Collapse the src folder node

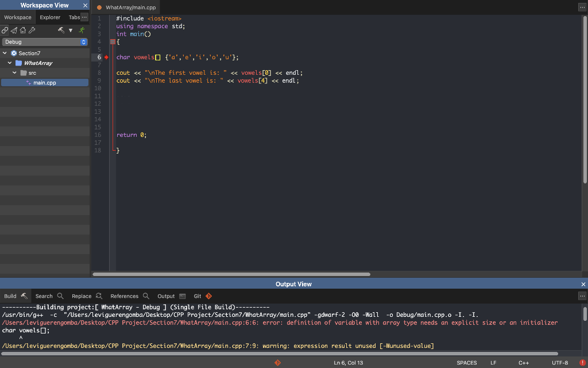point(14,73)
